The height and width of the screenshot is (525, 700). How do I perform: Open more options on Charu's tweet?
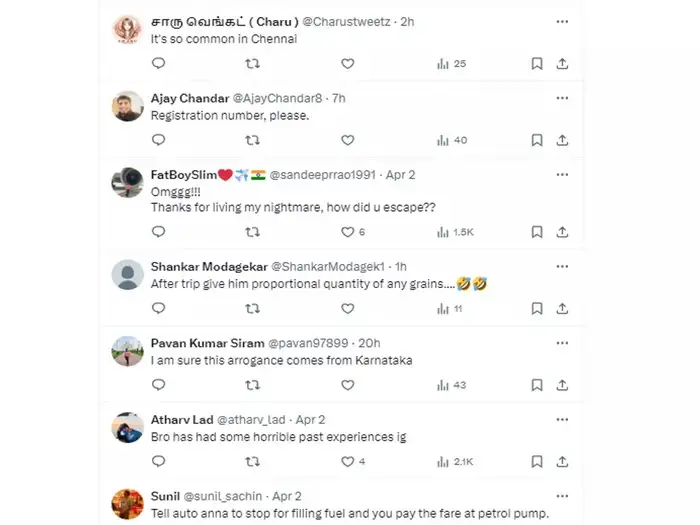(562, 21)
